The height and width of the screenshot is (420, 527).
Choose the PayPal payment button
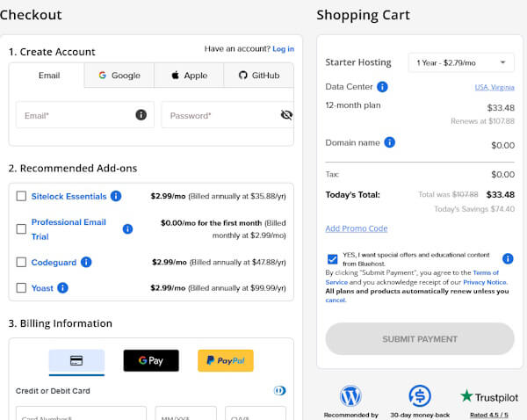point(226,360)
